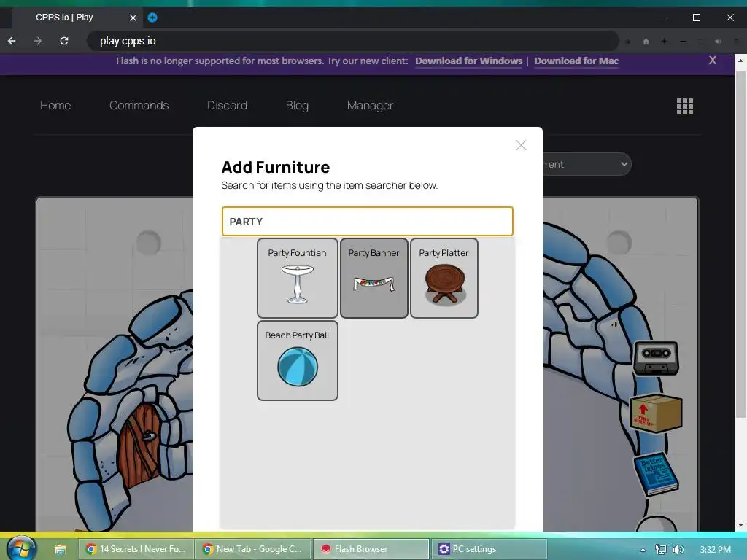Open the Commands page
Image resolution: width=747 pixels, height=560 pixels.
point(139,105)
